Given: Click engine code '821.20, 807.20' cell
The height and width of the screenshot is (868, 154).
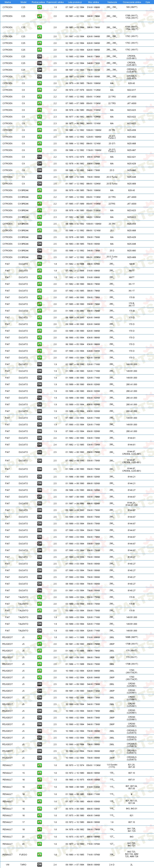Looking at the screenshot, I should coord(132,766).
